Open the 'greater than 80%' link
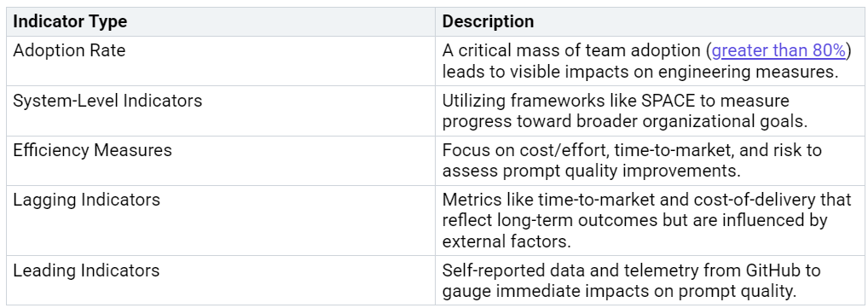The width and height of the screenshot is (868, 308). (x=778, y=51)
